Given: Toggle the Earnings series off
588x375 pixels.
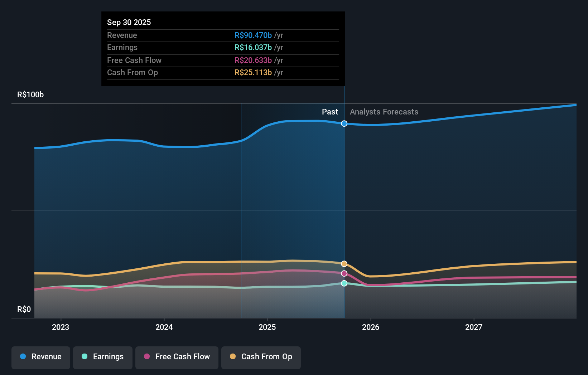Looking at the screenshot, I should [102, 357].
